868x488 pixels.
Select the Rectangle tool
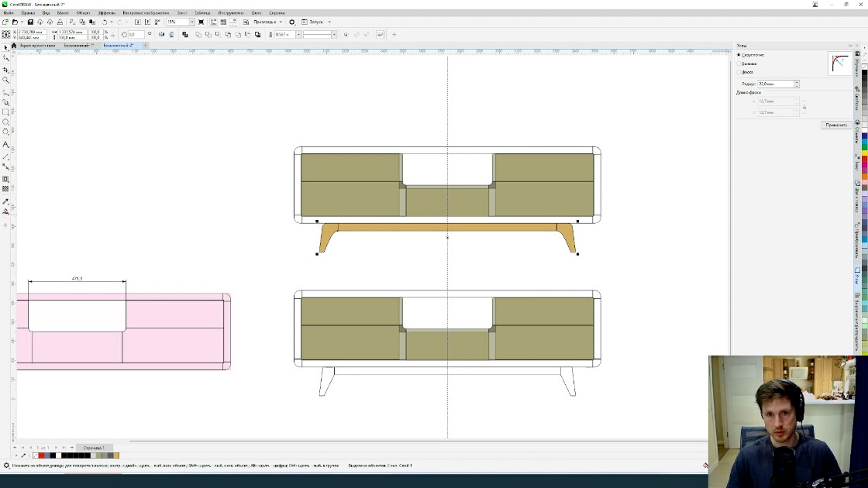pyautogui.click(x=5, y=112)
